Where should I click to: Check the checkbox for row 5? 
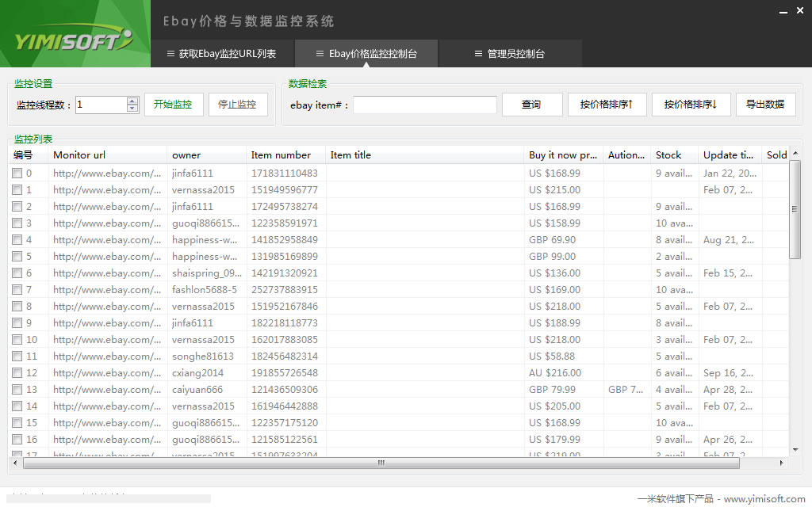tap(17, 256)
